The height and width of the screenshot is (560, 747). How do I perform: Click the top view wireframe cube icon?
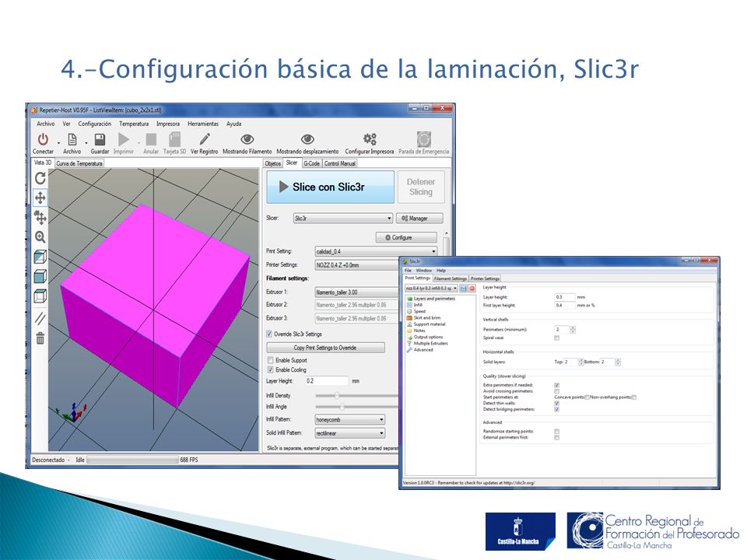point(40,296)
